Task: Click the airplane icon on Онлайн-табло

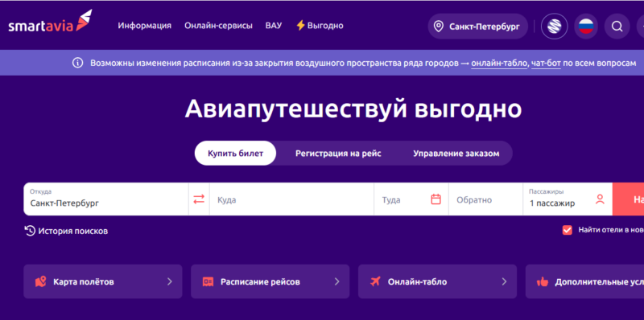Action: click(375, 282)
